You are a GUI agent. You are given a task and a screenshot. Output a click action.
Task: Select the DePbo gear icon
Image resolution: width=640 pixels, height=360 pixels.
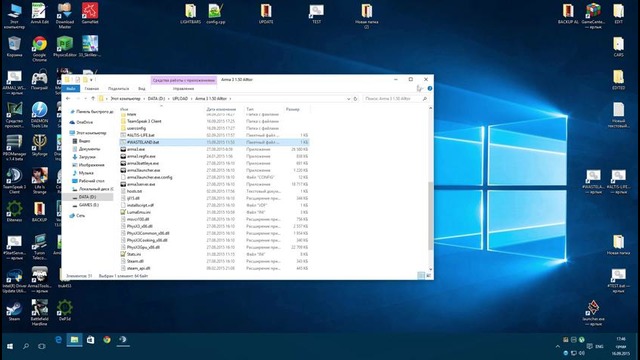pyautogui.click(x=65, y=311)
